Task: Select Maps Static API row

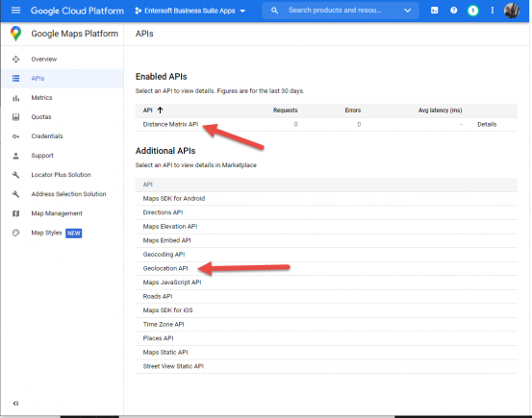Action: (326, 353)
